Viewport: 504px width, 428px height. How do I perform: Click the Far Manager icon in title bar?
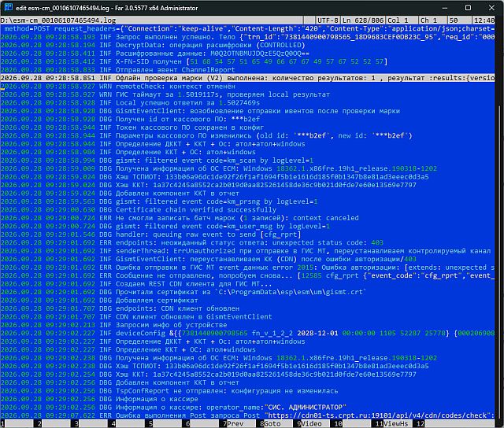tap(8, 7)
